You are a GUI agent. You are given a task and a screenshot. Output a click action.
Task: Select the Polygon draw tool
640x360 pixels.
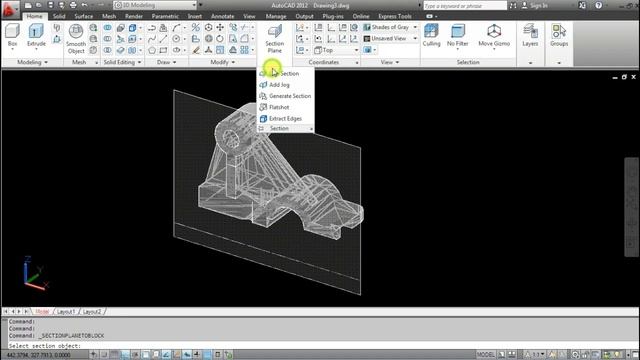coord(152,50)
